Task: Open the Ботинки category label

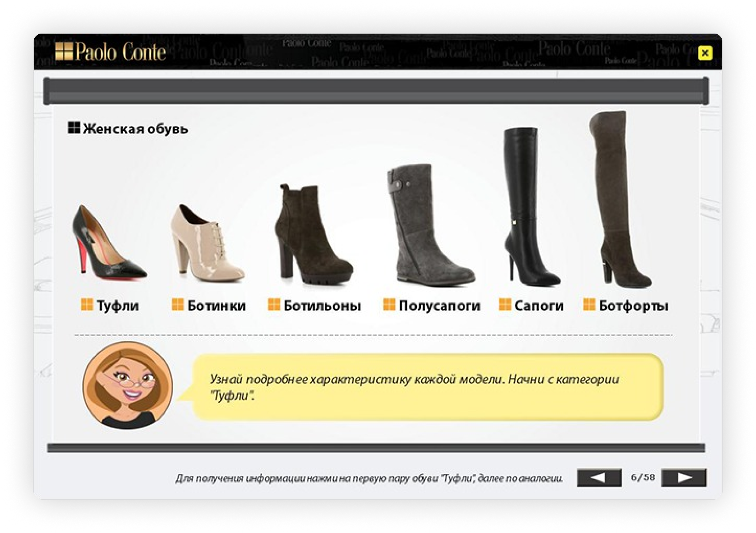Action: 216,305
